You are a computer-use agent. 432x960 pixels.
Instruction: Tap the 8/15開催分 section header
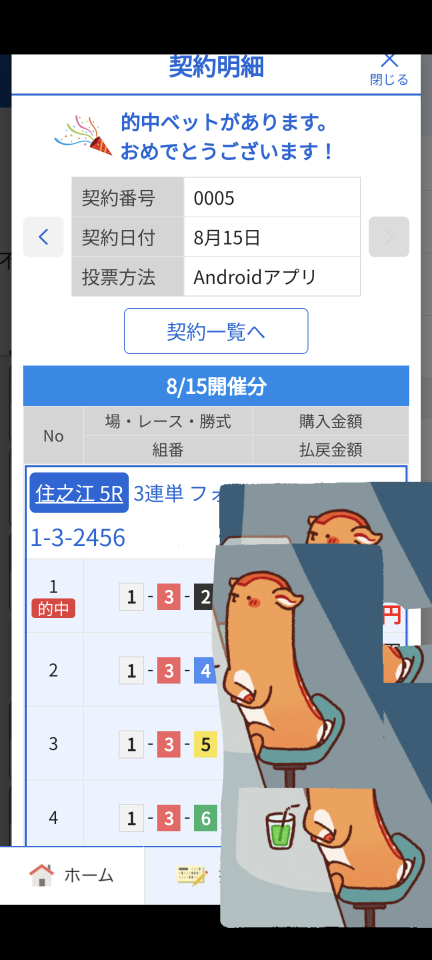click(216, 386)
